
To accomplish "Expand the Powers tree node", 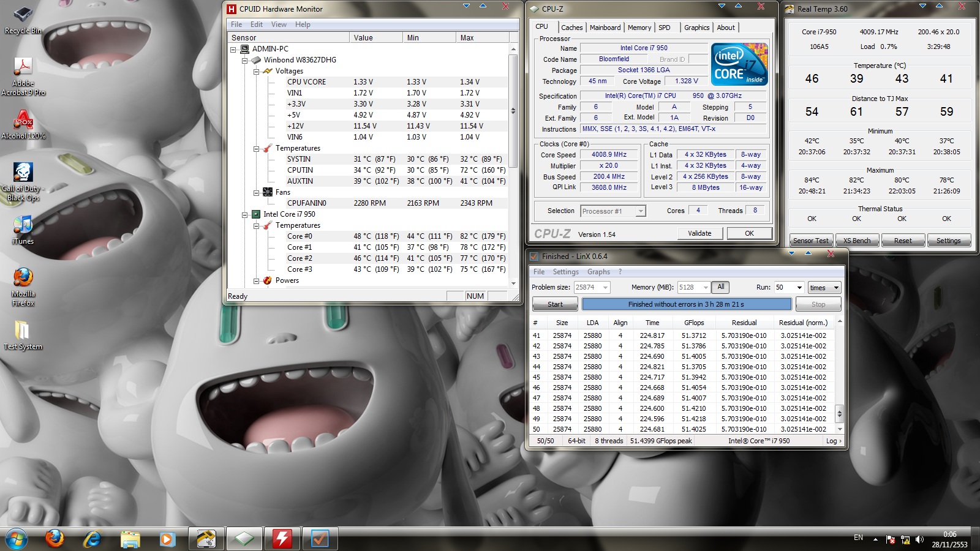I will [x=257, y=280].
